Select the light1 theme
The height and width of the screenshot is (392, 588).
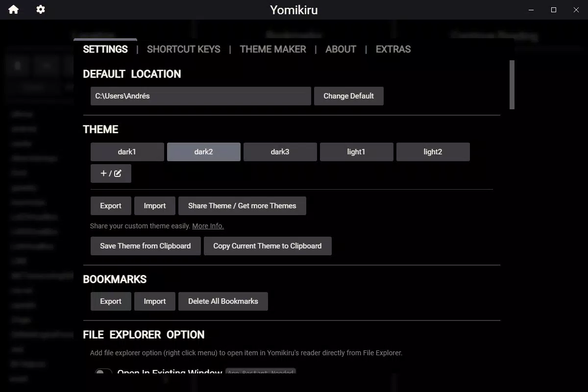click(357, 152)
